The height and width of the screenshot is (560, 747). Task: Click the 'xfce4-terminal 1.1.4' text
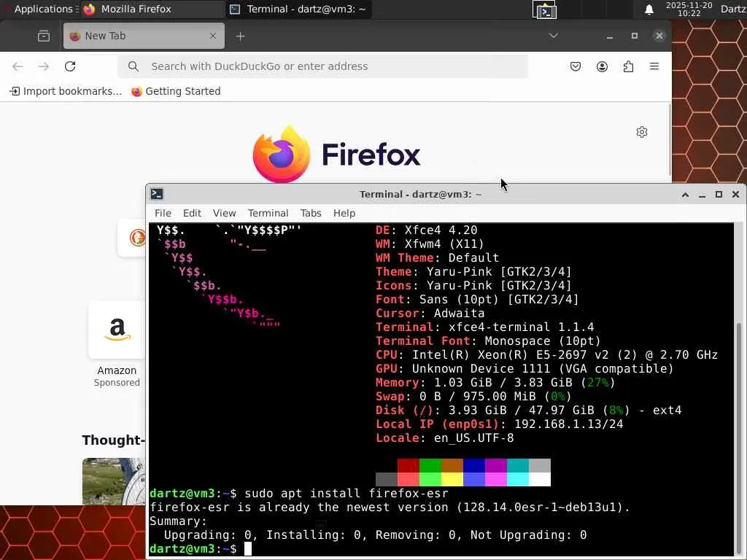click(x=521, y=327)
